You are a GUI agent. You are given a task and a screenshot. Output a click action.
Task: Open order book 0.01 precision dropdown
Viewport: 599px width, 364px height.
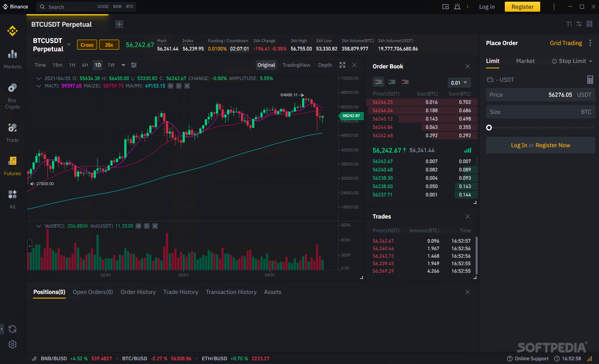(x=459, y=83)
